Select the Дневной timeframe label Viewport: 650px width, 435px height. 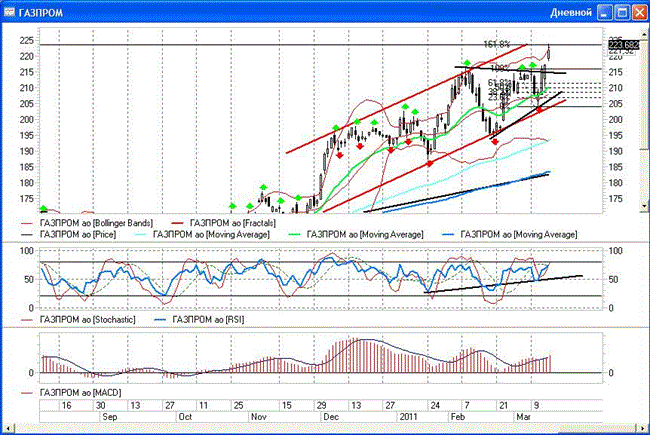572,12
